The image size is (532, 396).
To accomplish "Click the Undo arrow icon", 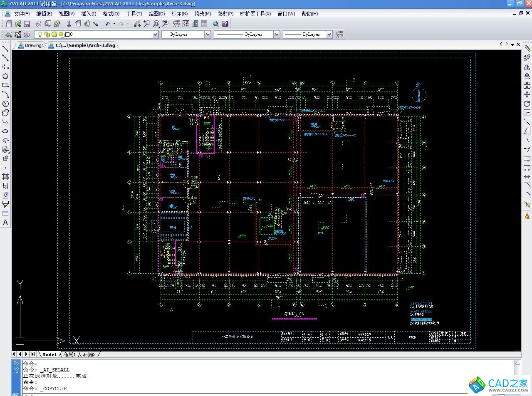I will [x=108, y=24].
